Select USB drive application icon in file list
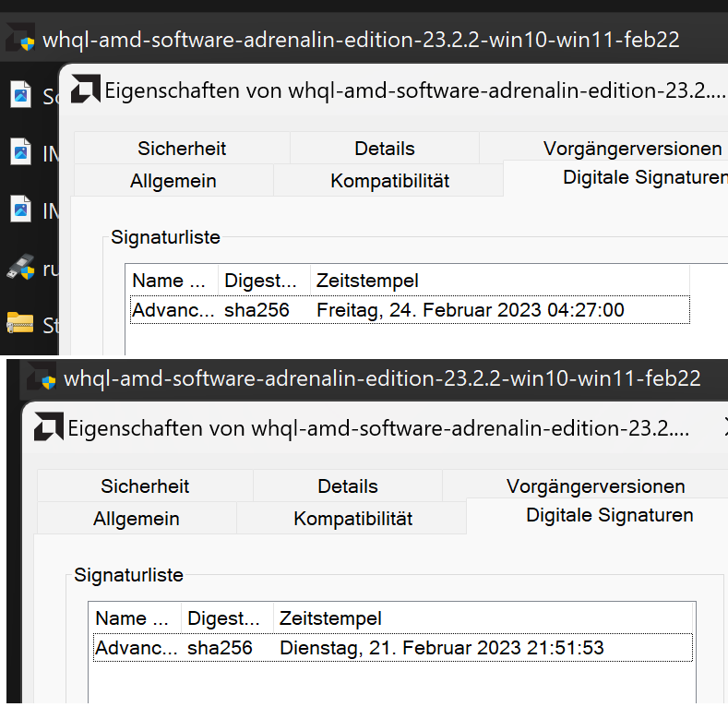The image size is (728, 707). (21, 267)
